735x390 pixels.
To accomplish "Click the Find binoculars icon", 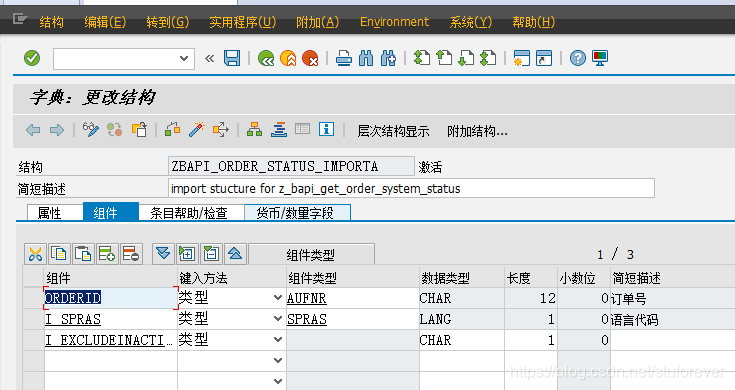I will 366,59.
